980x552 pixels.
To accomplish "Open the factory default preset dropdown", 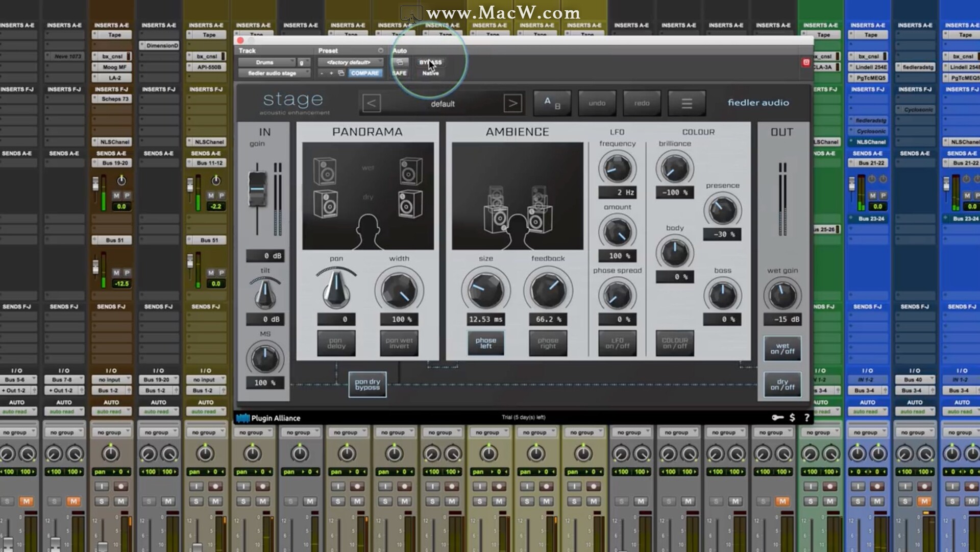I will click(x=351, y=61).
